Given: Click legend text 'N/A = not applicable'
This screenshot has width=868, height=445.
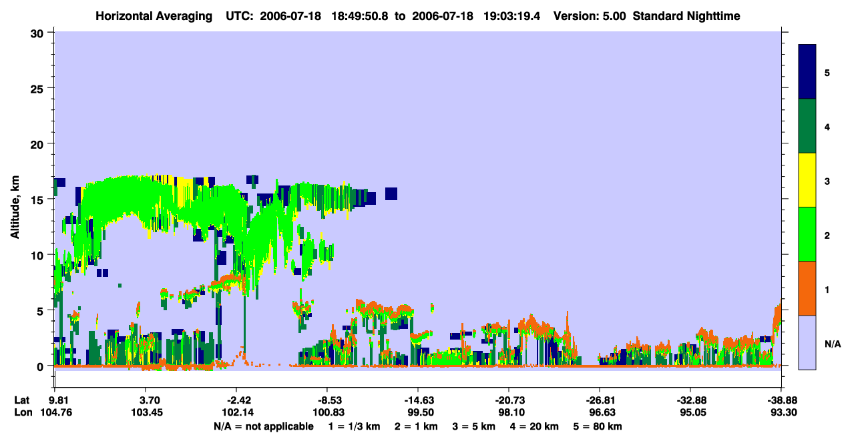Looking at the screenshot, I should pos(263,426).
